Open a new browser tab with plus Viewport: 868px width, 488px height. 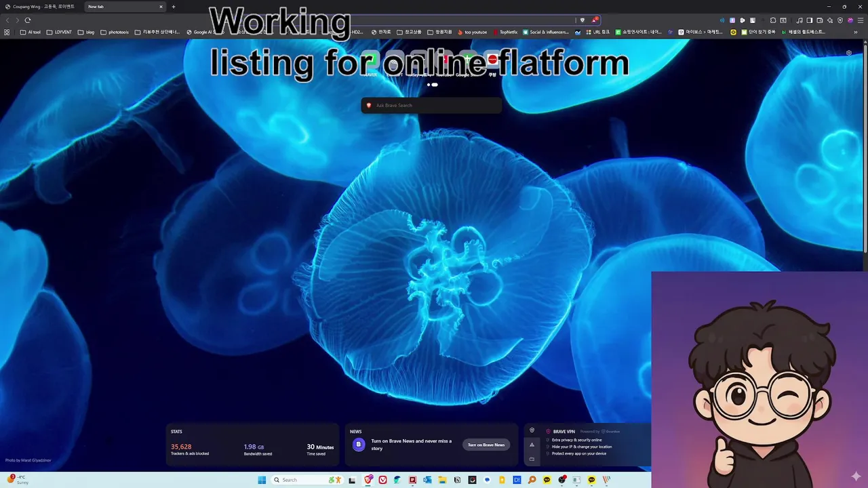(174, 7)
